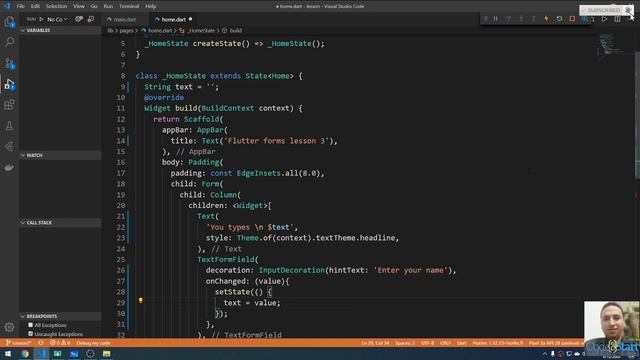Toggle All Exceptions breakpoint checkbox
Viewport: 640px width, 360px height.
(31, 325)
